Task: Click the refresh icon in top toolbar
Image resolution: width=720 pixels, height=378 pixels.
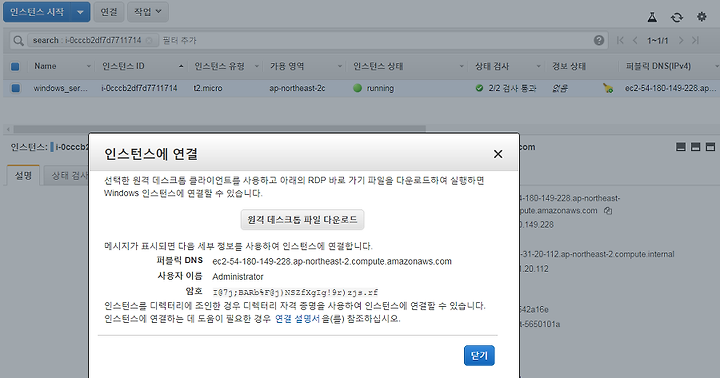Action: pos(677,17)
